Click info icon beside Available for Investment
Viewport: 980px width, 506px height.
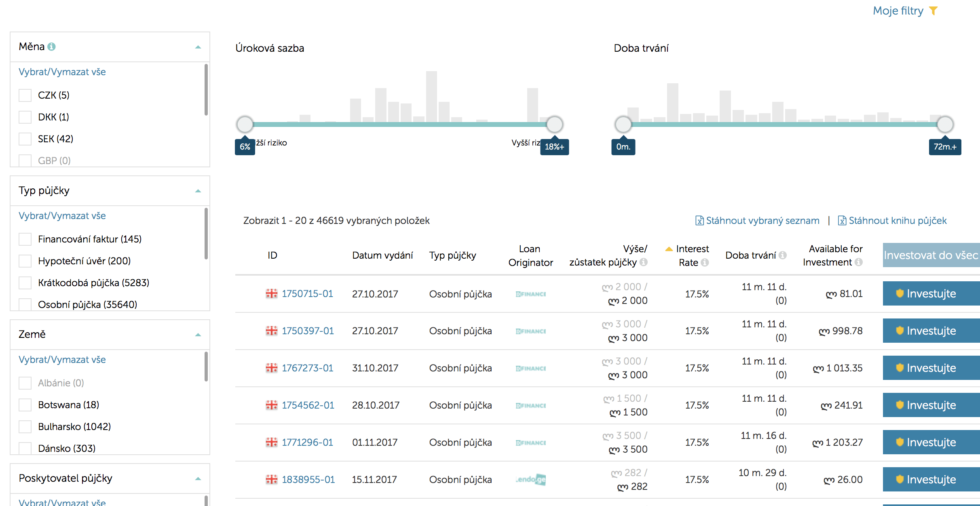click(859, 262)
